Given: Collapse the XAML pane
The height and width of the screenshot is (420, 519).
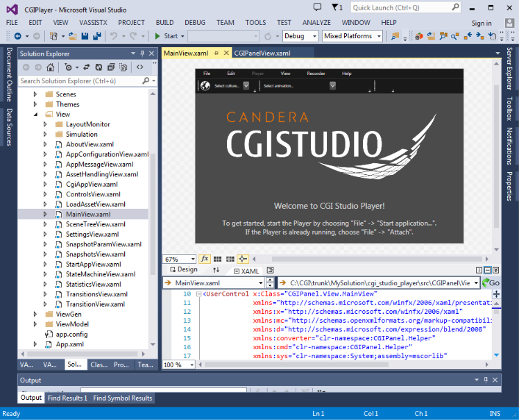Looking at the screenshot, I should [x=495, y=270].
